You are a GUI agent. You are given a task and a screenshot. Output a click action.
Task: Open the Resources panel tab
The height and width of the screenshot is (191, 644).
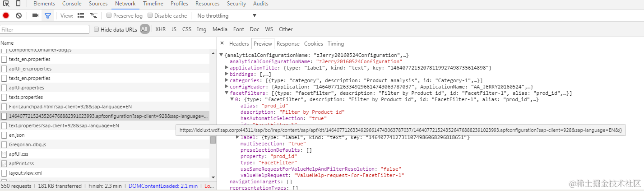pyautogui.click(x=208, y=4)
